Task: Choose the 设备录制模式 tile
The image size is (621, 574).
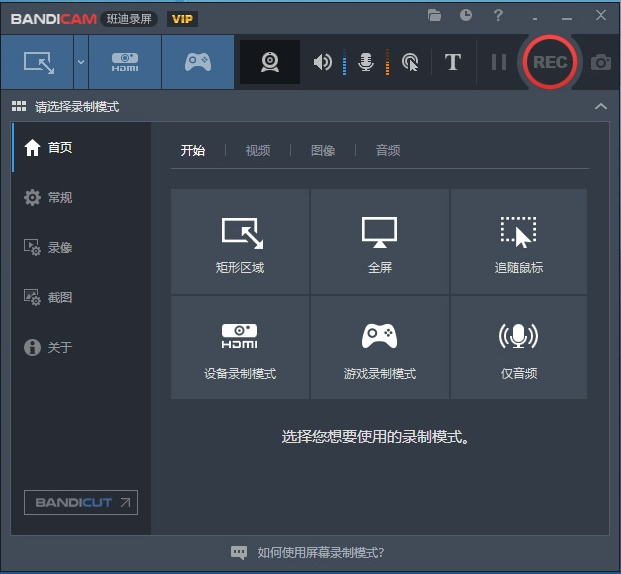Action: coord(240,347)
